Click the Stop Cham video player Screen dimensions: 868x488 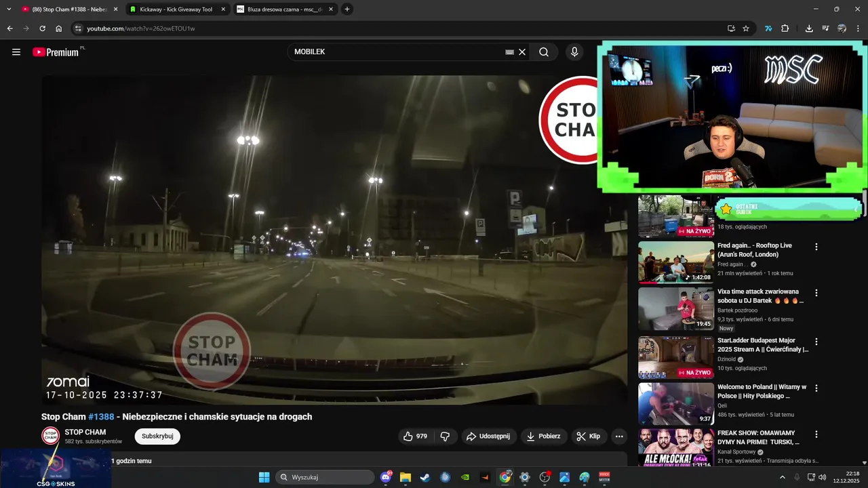pyautogui.click(x=334, y=240)
